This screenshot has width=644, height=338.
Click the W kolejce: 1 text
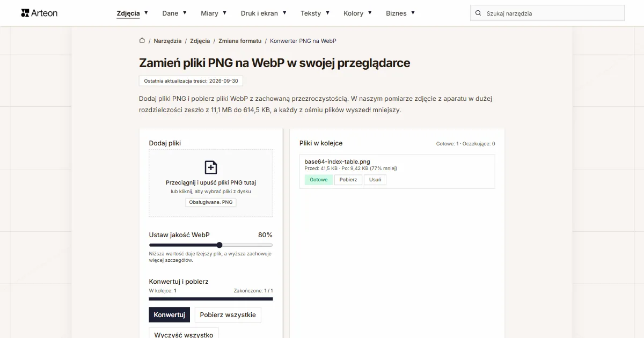pos(163,291)
